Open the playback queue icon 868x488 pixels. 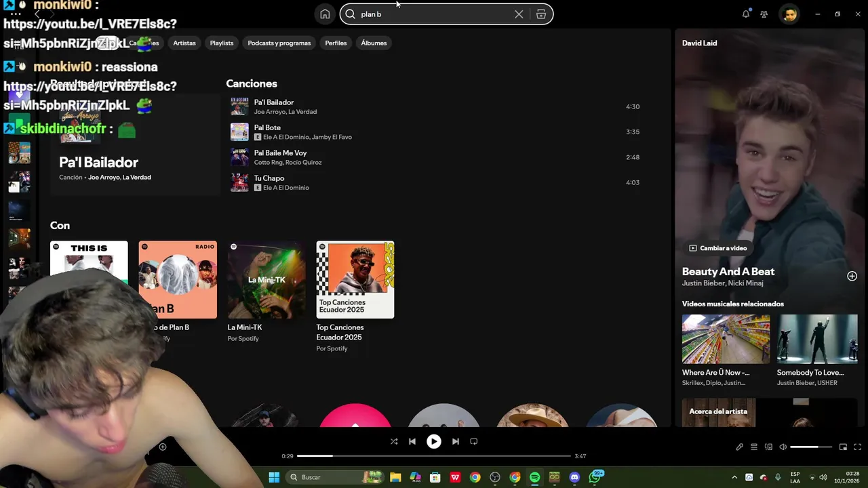(x=754, y=447)
